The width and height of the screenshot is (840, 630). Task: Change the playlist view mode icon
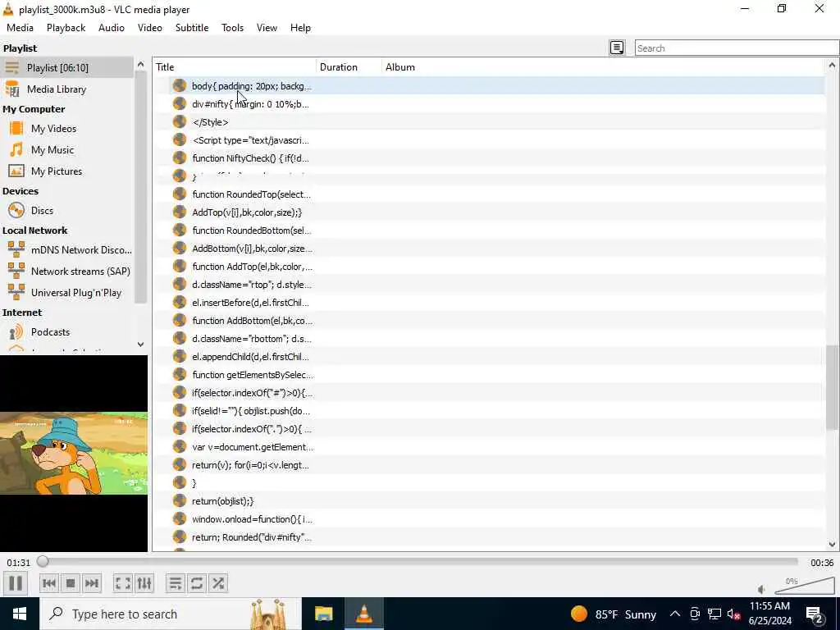617,48
